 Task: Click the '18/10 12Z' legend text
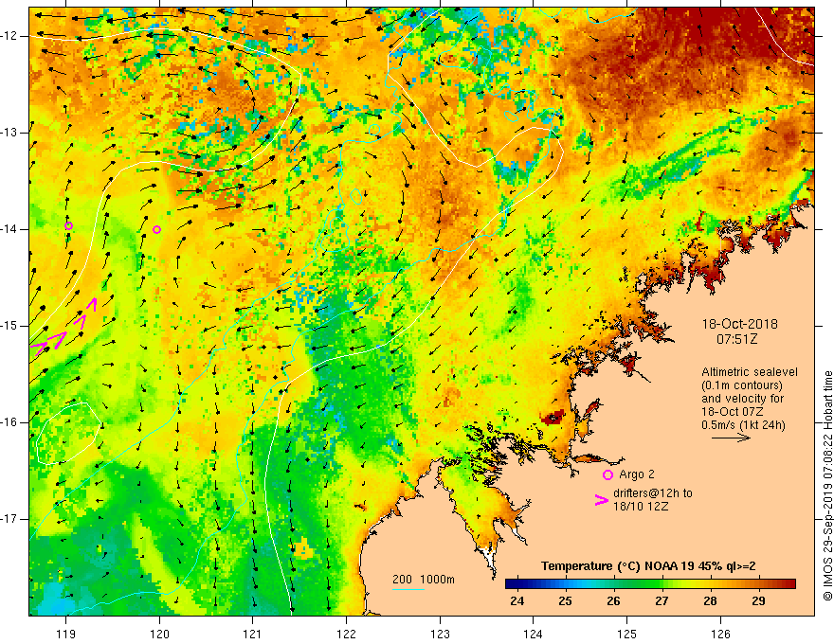click(x=641, y=507)
